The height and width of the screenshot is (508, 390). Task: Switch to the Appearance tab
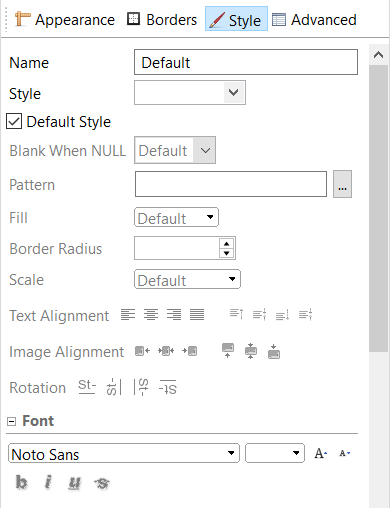[65, 20]
